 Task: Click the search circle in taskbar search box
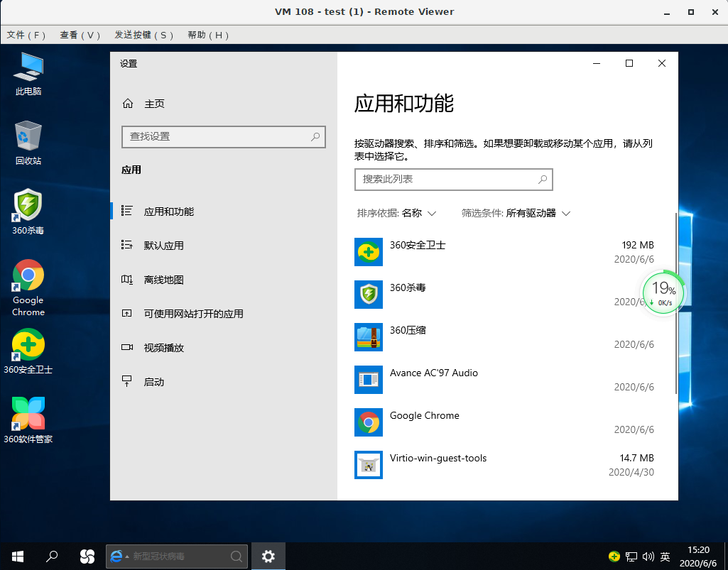pos(237,556)
